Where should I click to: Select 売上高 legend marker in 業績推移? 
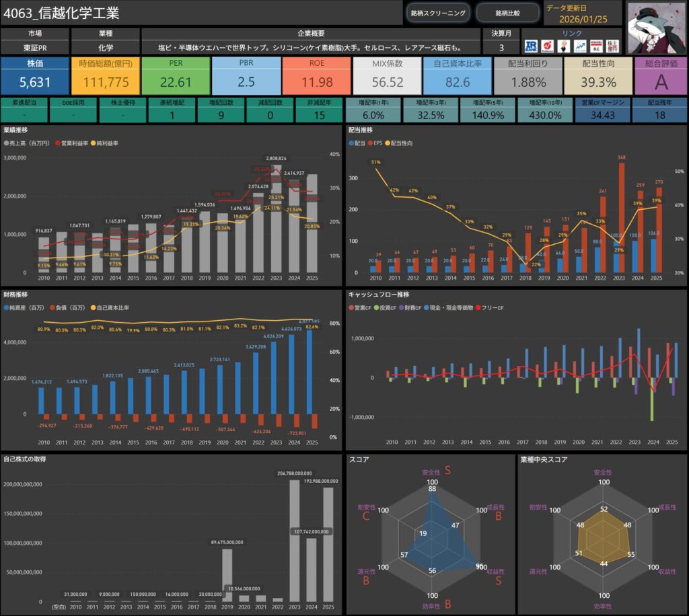tap(7, 143)
